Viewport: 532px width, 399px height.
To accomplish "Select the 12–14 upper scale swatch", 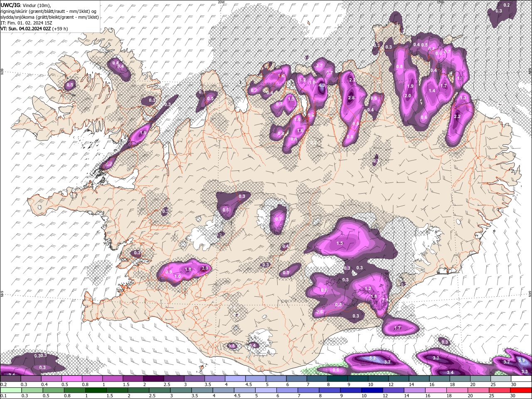I will tap(399, 379).
